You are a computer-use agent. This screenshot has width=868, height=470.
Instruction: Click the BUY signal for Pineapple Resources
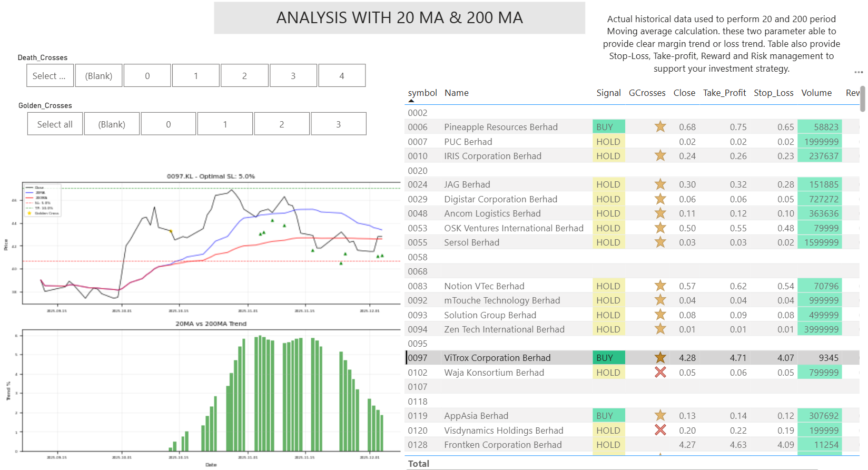click(x=608, y=126)
